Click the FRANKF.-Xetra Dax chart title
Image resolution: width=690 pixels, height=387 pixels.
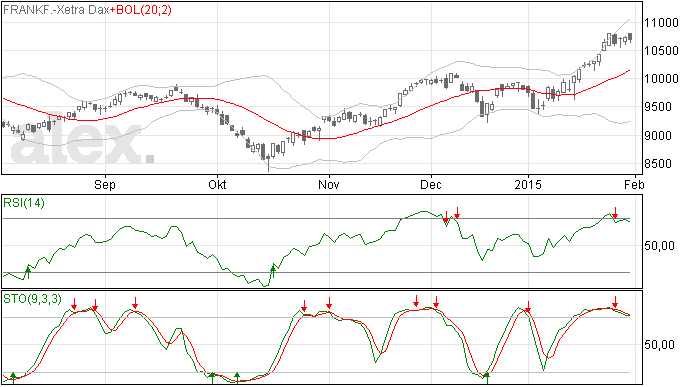pyautogui.click(x=56, y=10)
